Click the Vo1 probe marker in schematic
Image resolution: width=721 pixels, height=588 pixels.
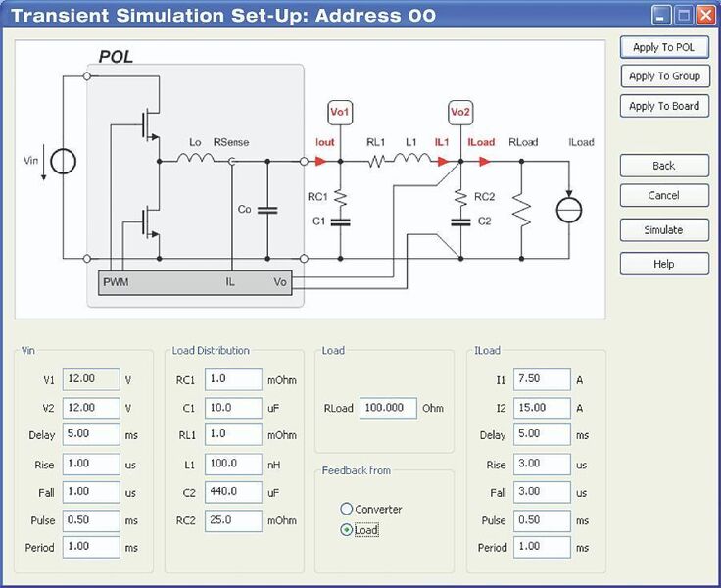pos(340,113)
